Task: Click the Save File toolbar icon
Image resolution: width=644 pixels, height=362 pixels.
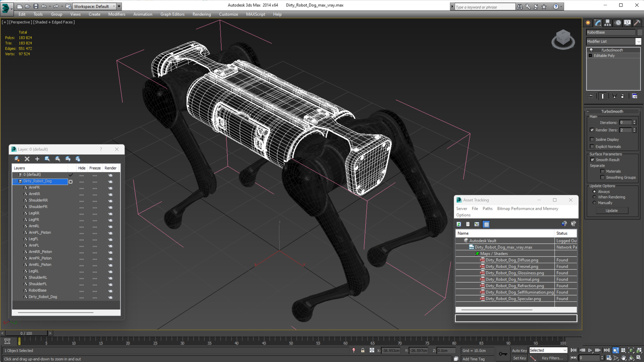Action: click(36, 6)
